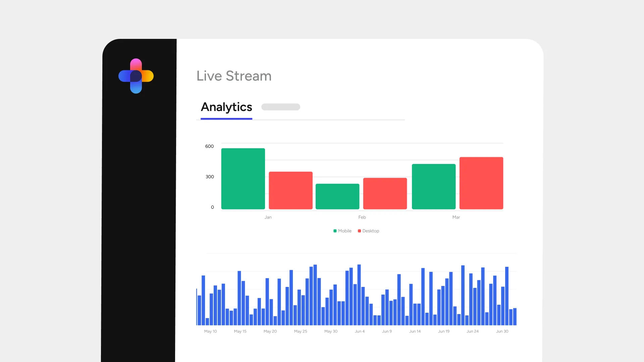Open the gray placeholder tab
Image resolution: width=644 pixels, height=362 pixels.
click(280, 107)
